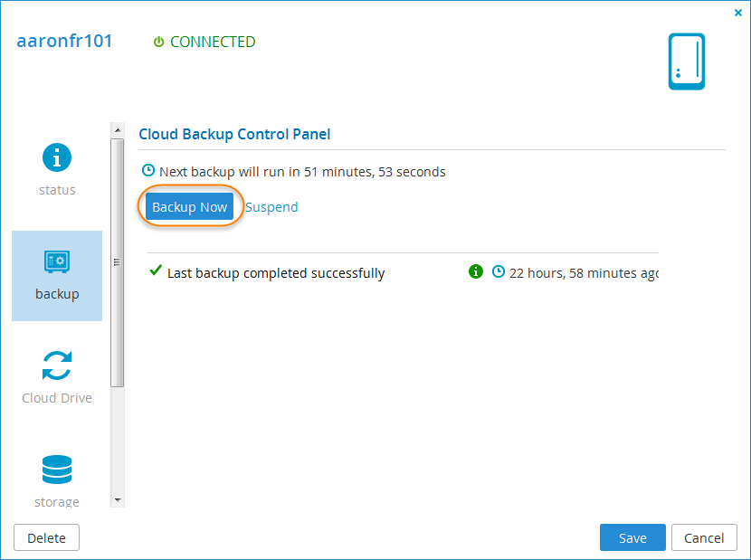The height and width of the screenshot is (560, 751).
Task: Click the green power icon beside CONNECTED
Action: coord(158,42)
